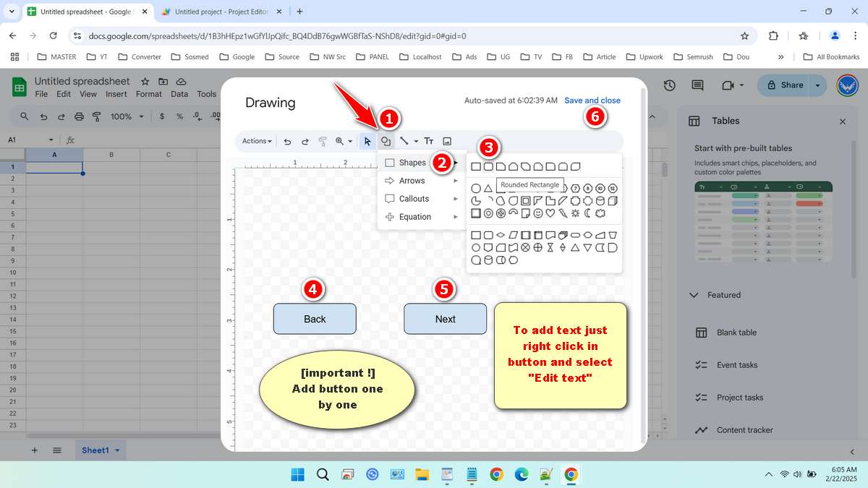Choose the Text box tool
This screenshot has width=868, height=488.
click(429, 141)
